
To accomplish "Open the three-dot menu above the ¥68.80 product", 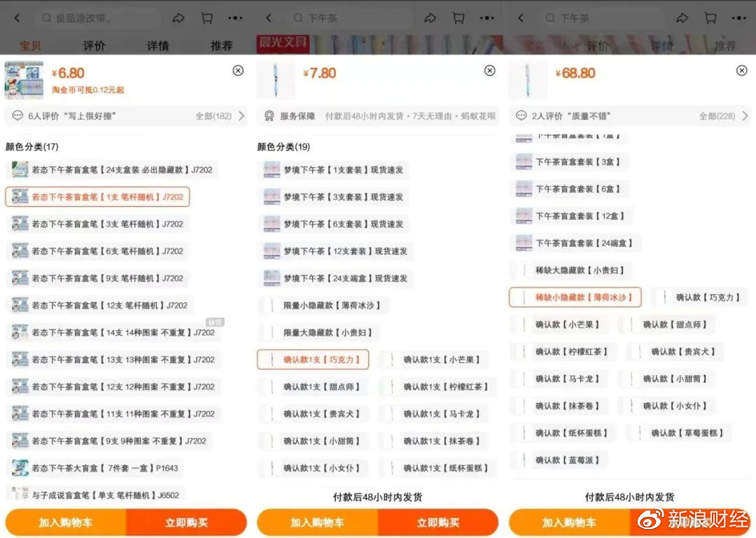I will (738, 18).
